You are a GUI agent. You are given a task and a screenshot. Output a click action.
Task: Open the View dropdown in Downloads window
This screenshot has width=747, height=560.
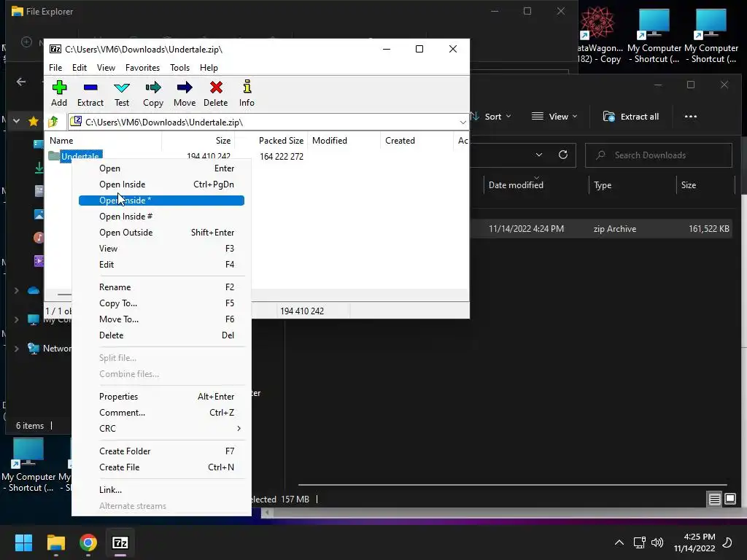[x=554, y=116]
